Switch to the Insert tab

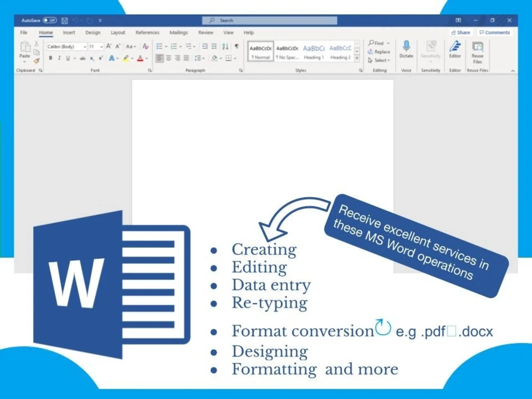click(69, 32)
